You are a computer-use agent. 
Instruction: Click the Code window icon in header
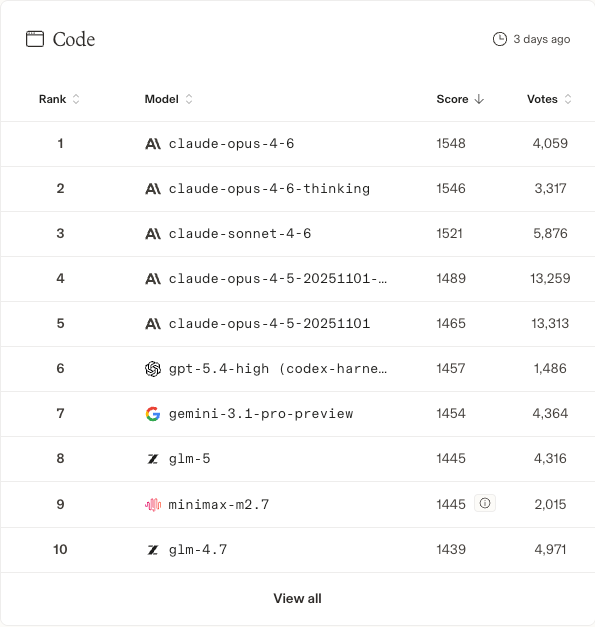pyautogui.click(x=35, y=39)
